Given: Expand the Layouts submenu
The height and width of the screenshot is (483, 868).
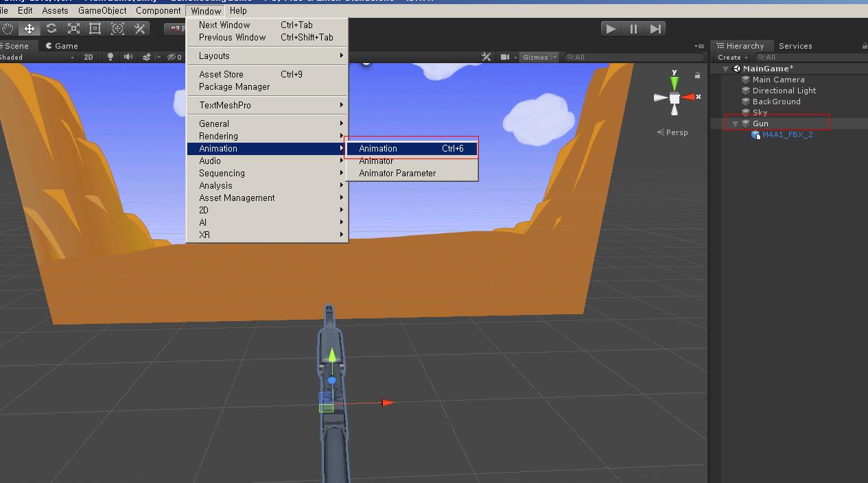Looking at the screenshot, I should pos(268,56).
